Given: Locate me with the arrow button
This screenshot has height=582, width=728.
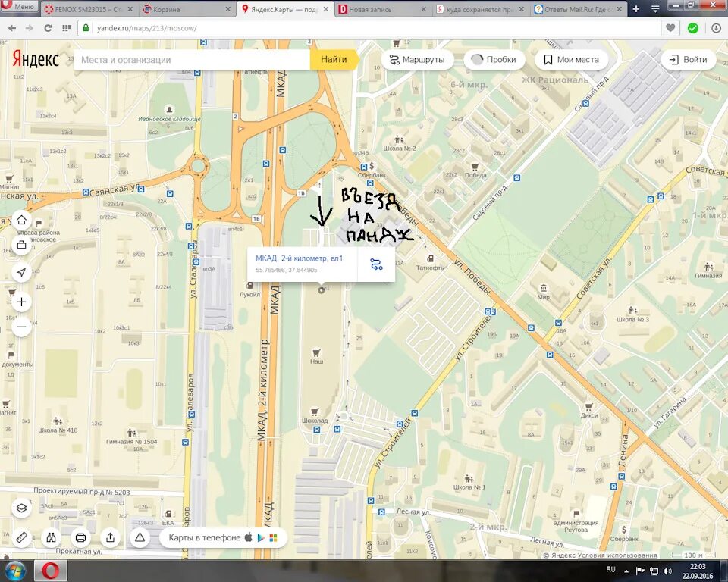Looking at the screenshot, I should point(21,273).
